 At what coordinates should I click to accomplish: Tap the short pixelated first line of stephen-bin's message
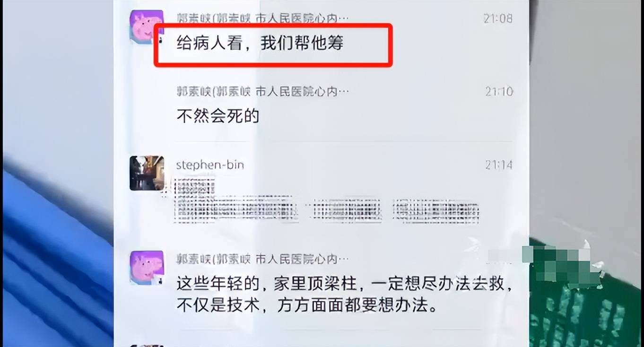point(195,186)
